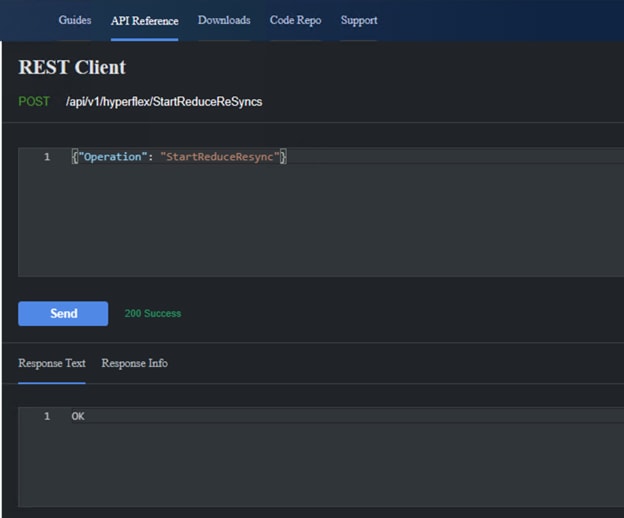
Task: Click inside the JSON request body editor
Action: [321, 212]
